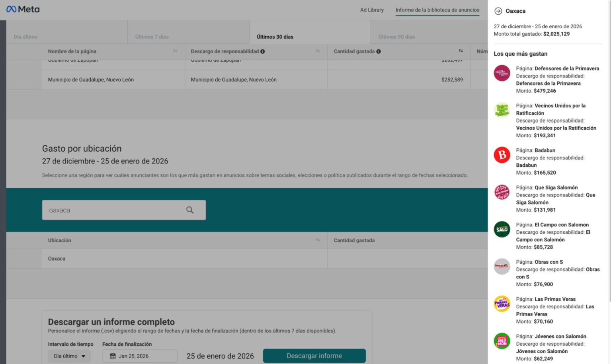The image size is (611, 364).
Task: Open Defensores de la Primavera page avatar
Action: 502,73
